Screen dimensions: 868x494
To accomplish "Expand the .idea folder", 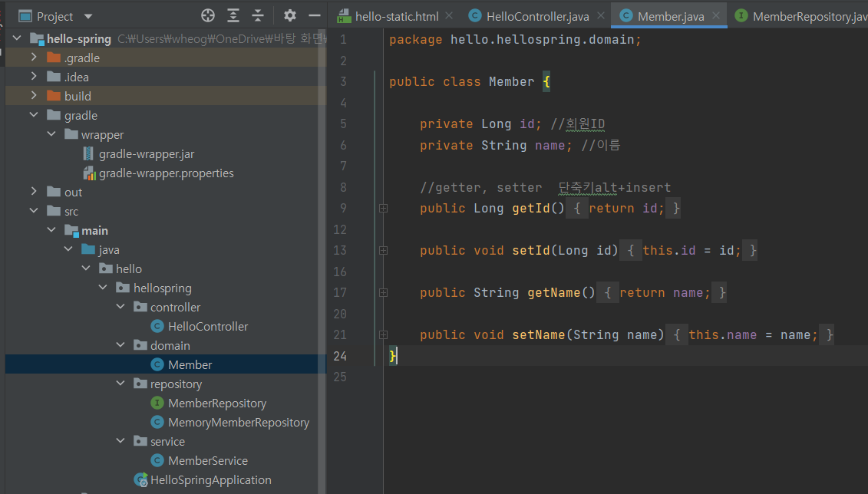I will 34,77.
